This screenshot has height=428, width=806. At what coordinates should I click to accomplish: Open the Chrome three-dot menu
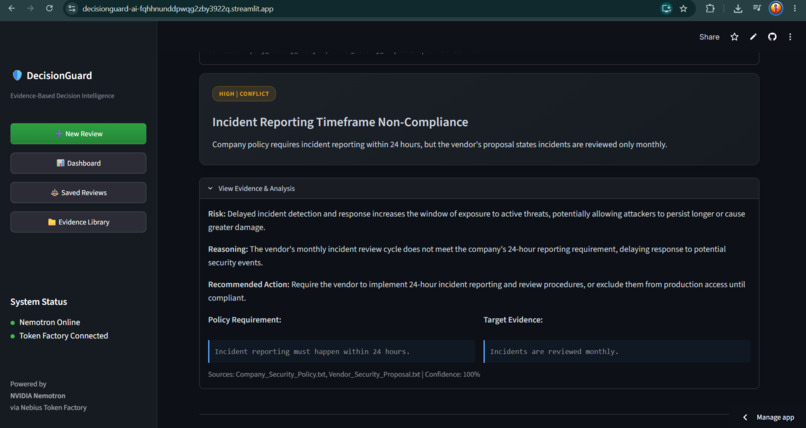coord(795,8)
